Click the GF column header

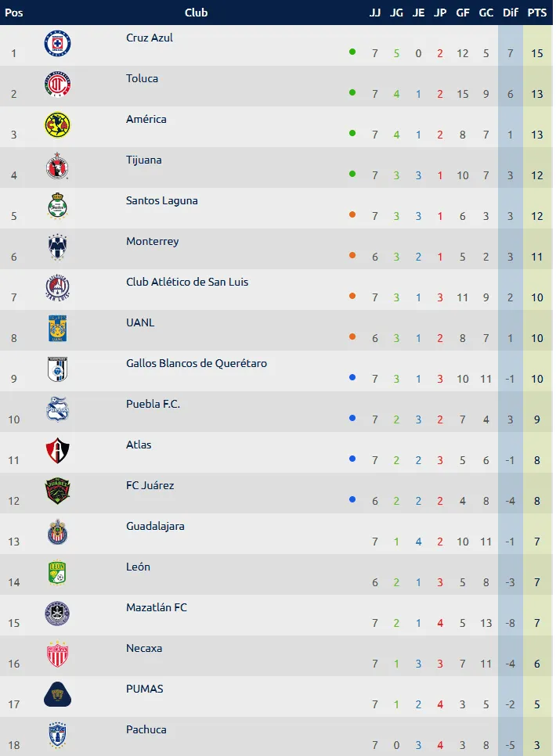pos(462,13)
